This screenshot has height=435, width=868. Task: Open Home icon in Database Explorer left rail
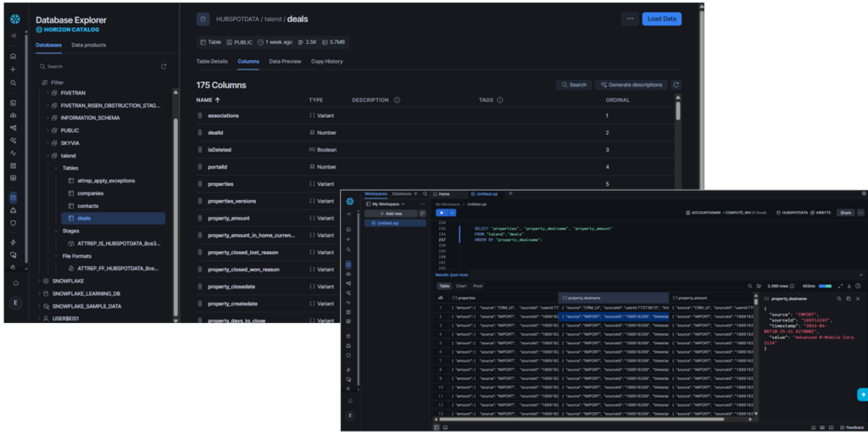(14, 56)
